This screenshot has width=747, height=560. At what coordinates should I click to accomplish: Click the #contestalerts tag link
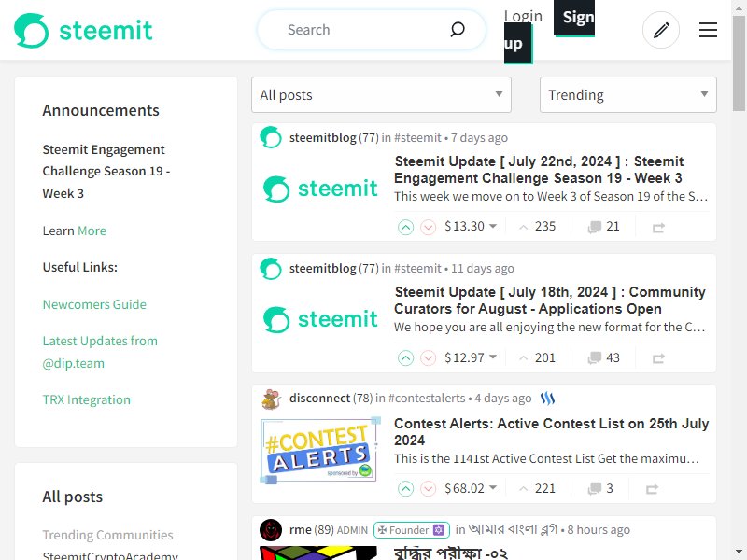(x=427, y=399)
